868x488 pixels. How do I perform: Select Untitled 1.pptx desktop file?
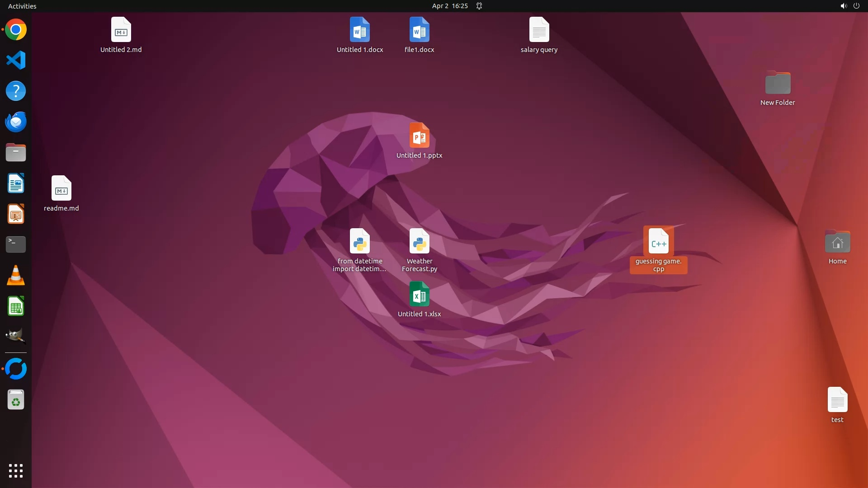pos(419,136)
